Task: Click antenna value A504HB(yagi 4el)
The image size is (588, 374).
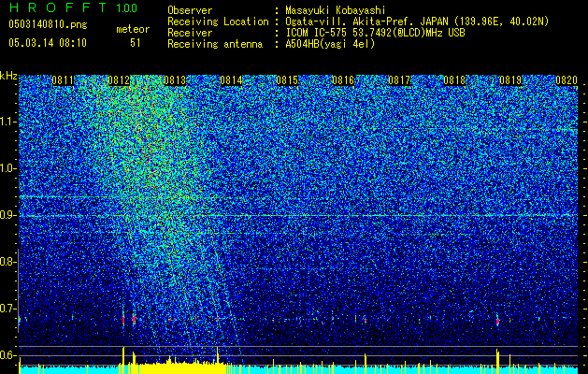Action: (330, 44)
